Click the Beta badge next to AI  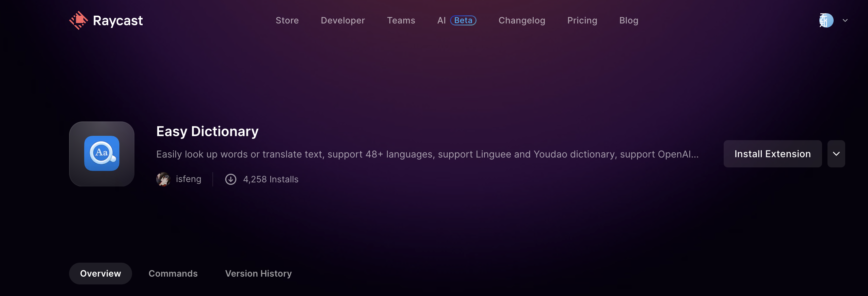[x=463, y=20]
